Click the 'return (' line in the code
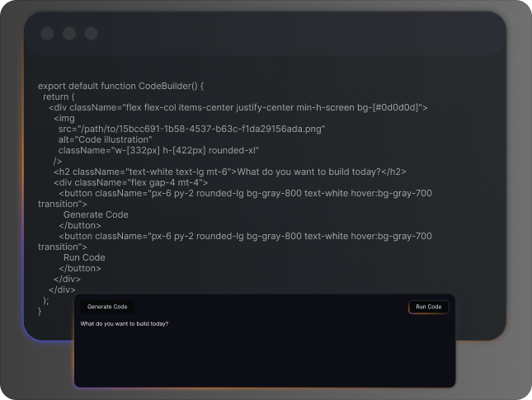Image resolution: width=532 pixels, height=400 pixels. click(59, 96)
